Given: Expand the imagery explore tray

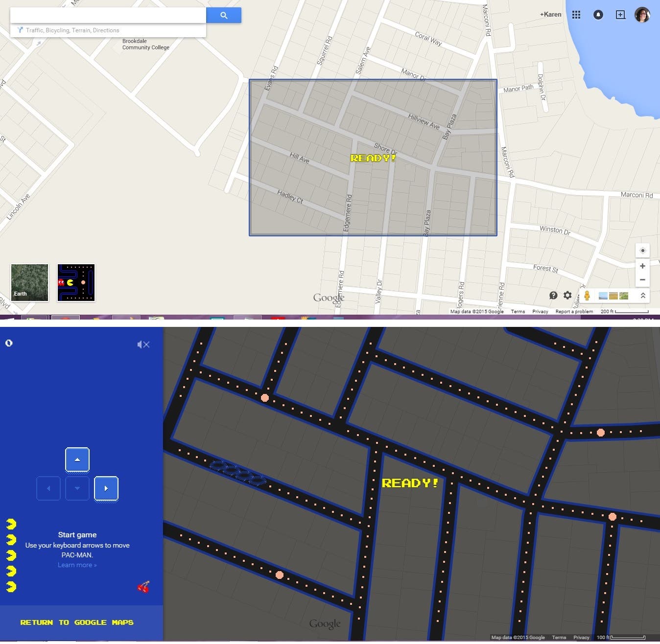Looking at the screenshot, I should [643, 296].
